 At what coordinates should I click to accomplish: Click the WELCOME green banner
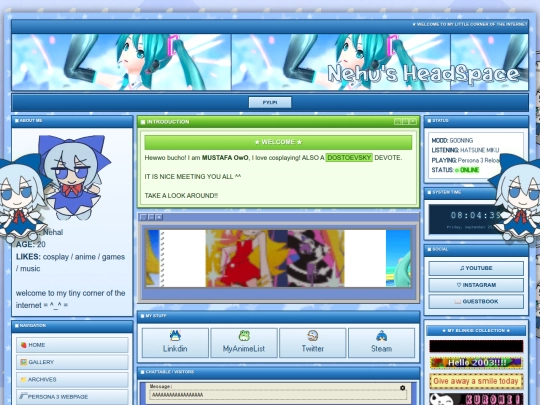click(x=278, y=142)
